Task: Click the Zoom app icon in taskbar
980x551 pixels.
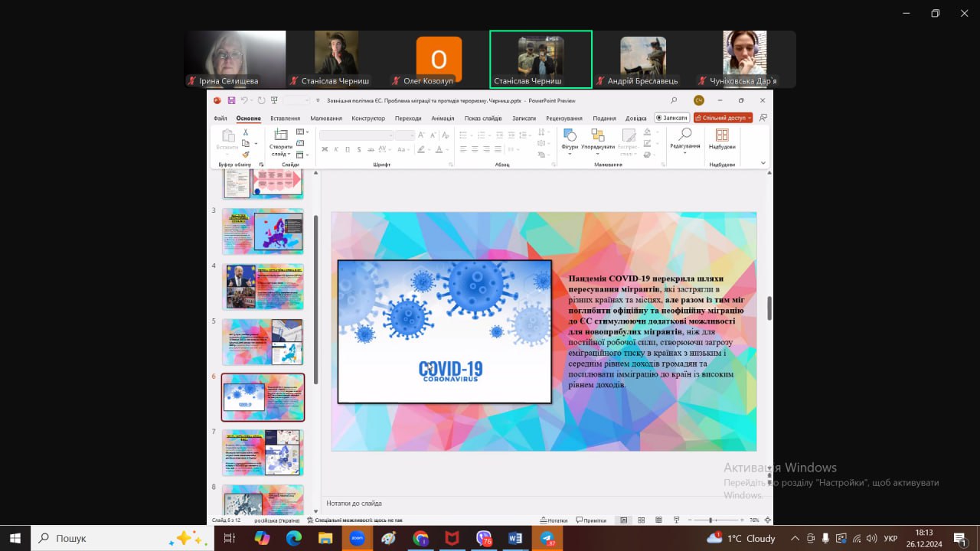Action: coord(357,539)
